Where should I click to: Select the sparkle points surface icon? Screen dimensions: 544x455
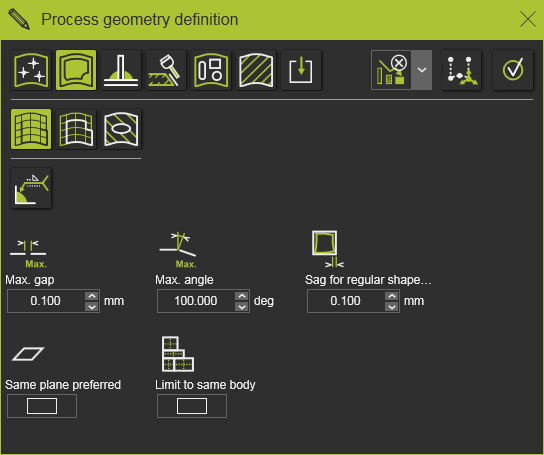click(31, 70)
